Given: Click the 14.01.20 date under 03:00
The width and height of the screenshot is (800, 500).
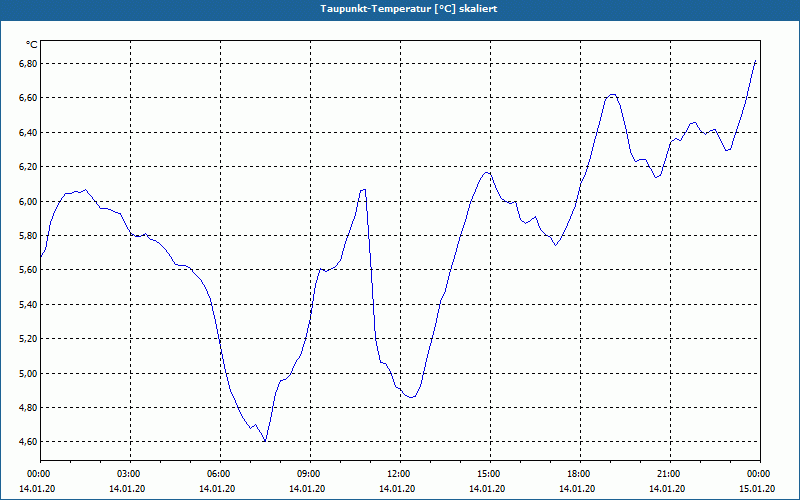Looking at the screenshot, I should [127, 489].
